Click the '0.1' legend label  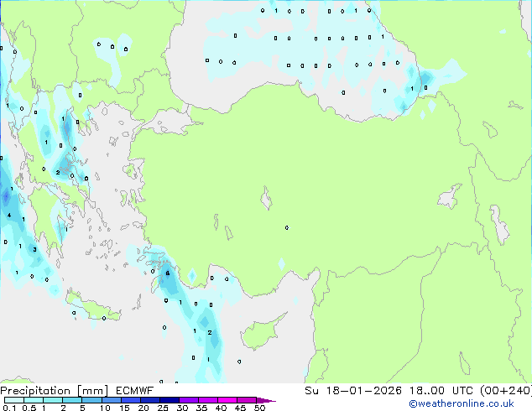pos(9,408)
